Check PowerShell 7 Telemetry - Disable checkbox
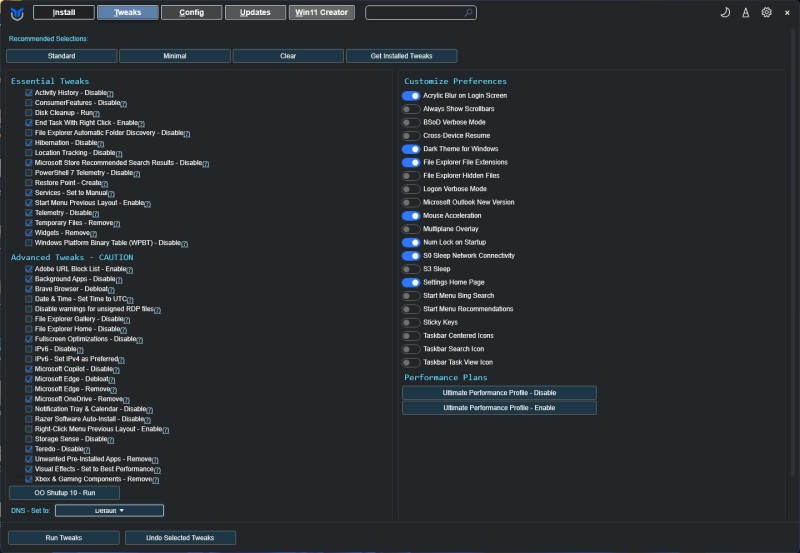Image resolution: width=800 pixels, height=553 pixels. point(29,173)
